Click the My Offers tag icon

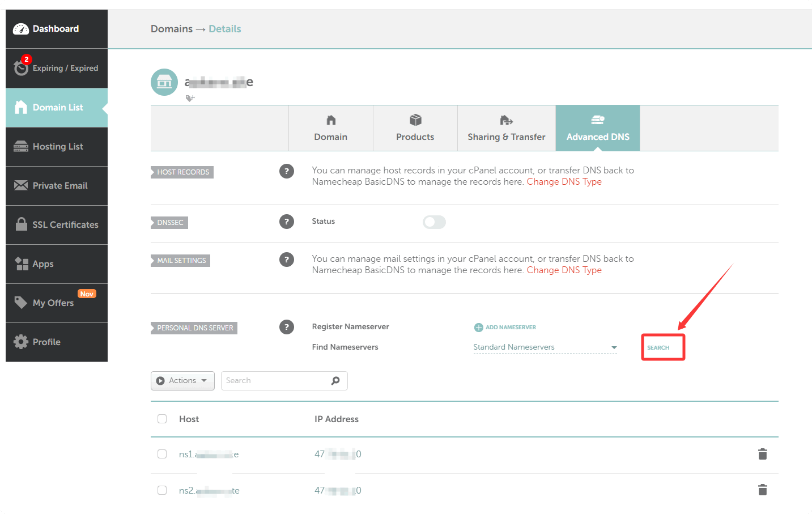click(x=21, y=303)
